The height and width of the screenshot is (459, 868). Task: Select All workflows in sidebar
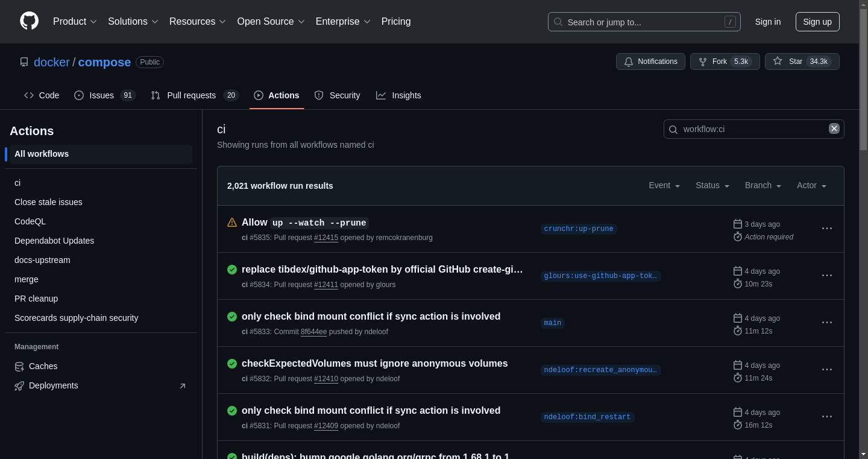coord(101,154)
